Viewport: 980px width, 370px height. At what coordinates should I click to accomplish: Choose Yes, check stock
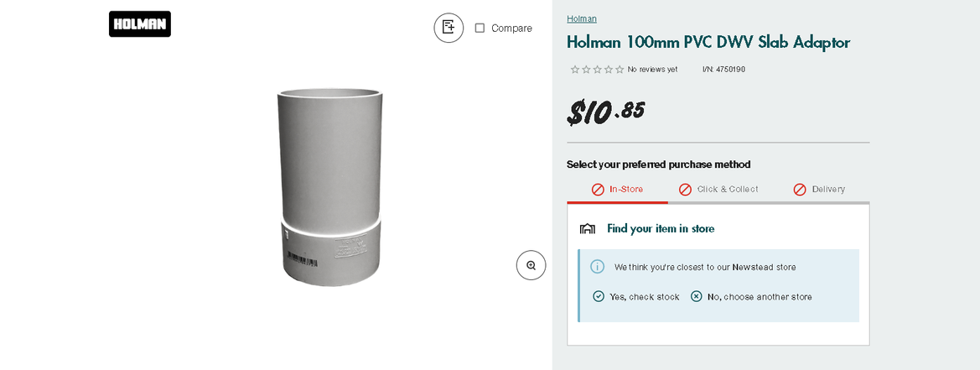point(644,296)
